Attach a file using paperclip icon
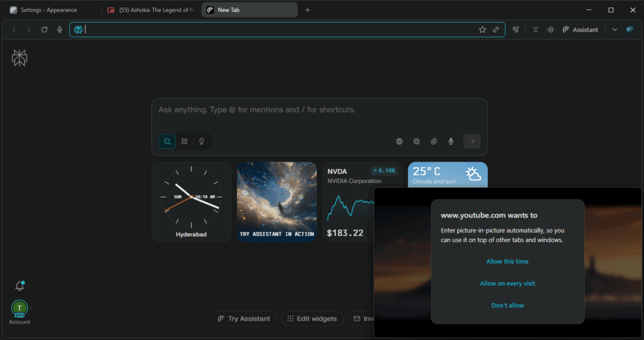644x340 pixels. pyautogui.click(x=434, y=141)
